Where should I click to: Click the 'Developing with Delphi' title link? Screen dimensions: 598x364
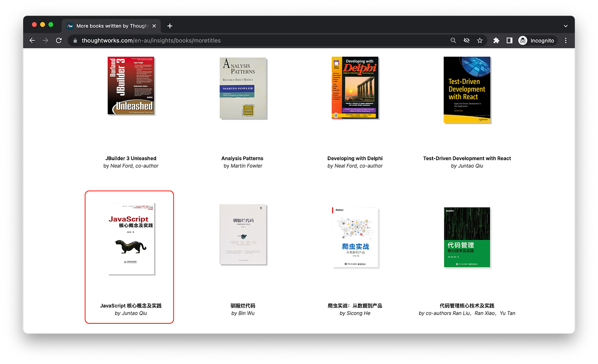click(x=355, y=158)
